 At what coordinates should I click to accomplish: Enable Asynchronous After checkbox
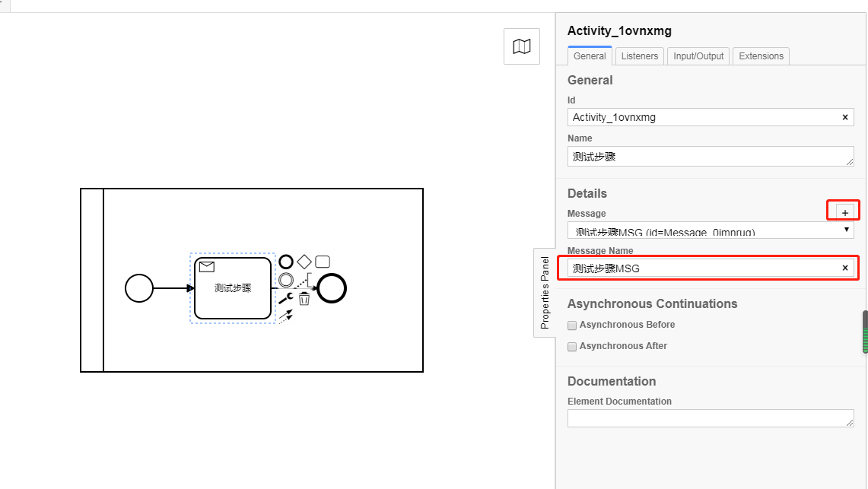point(572,347)
